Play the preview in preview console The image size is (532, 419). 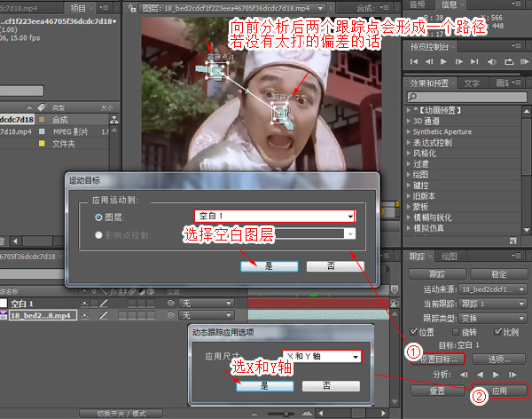click(x=443, y=61)
